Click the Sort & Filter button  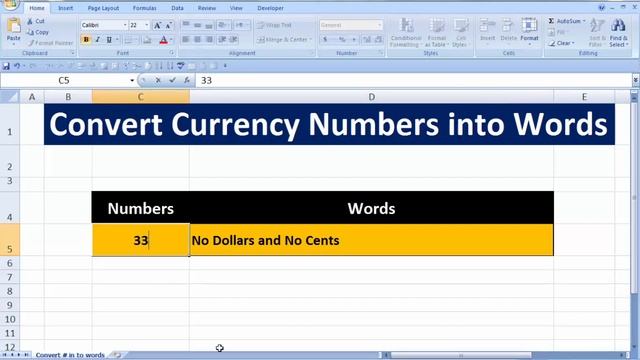(596, 33)
